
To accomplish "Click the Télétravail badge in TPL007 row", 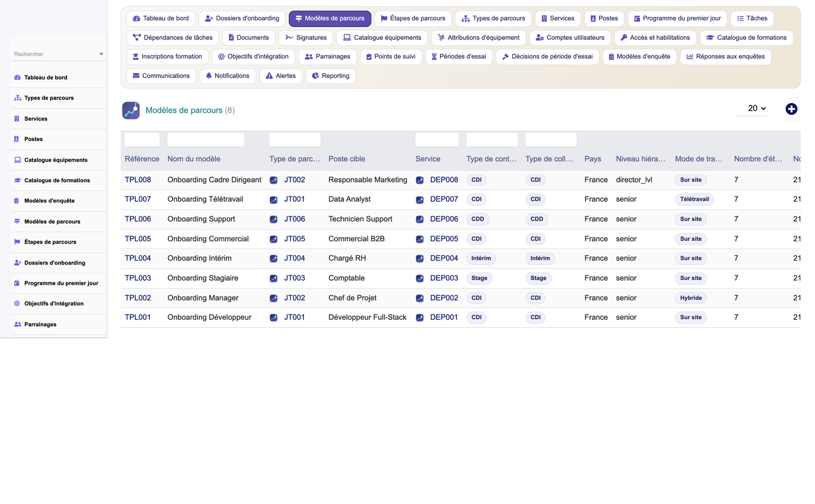I will click(x=694, y=200).
